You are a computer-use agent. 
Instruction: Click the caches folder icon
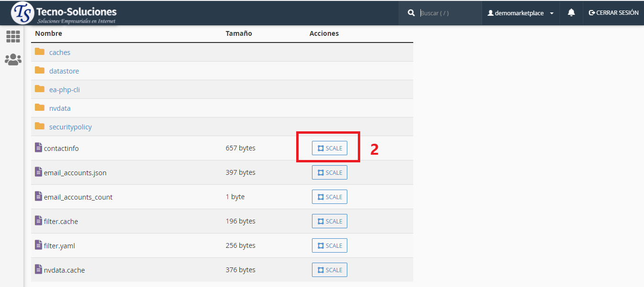[40, 52]
